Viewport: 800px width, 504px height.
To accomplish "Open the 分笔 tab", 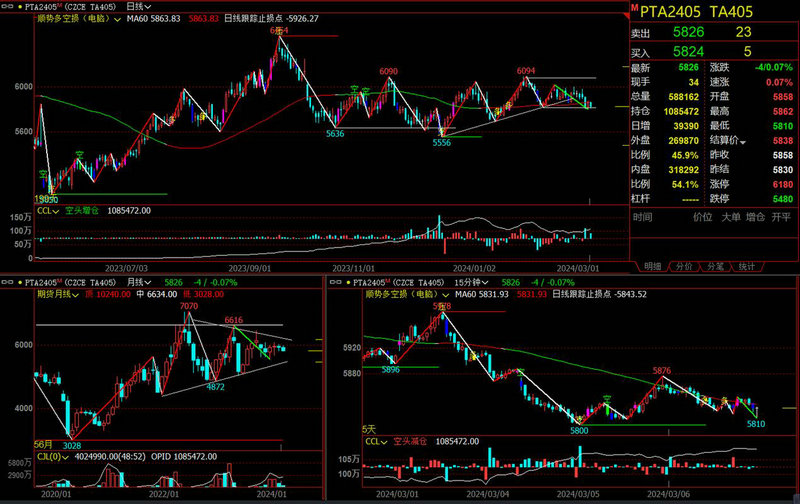I will [x=714, y=267].
